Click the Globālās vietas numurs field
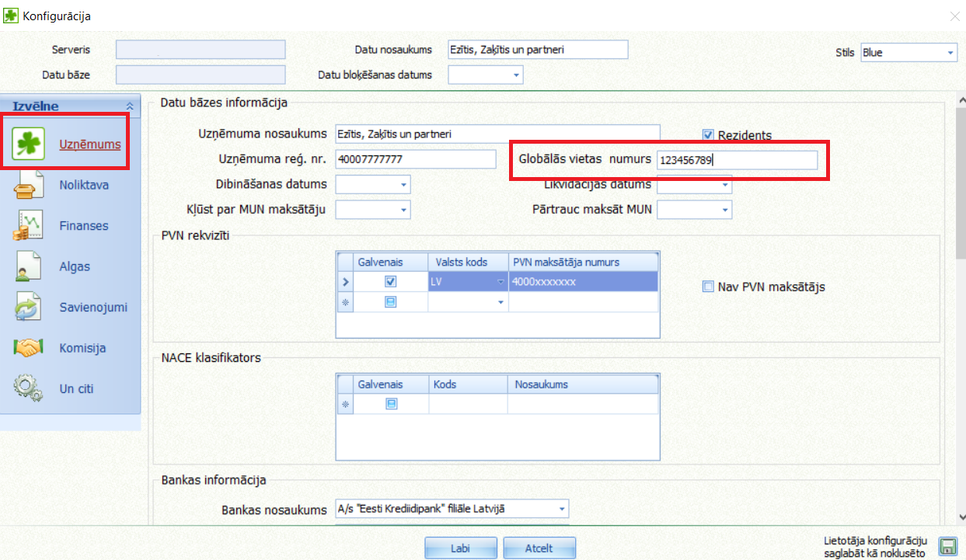 pos(737,159)
